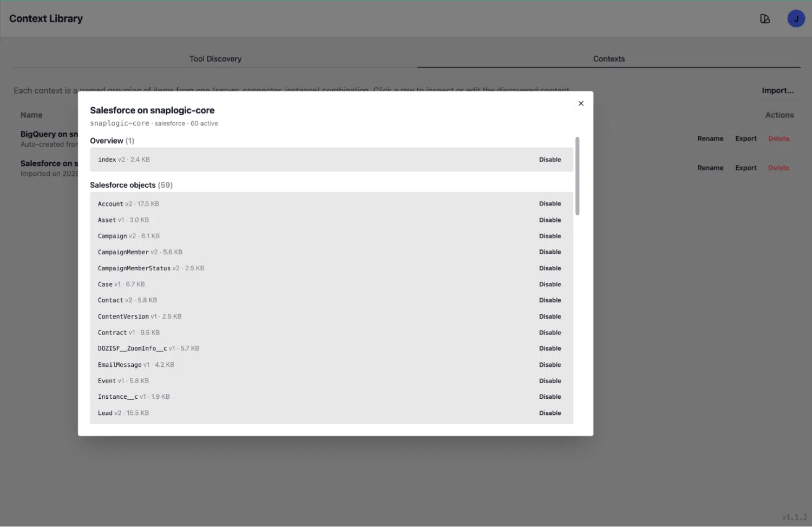812x527 pixels.
Task: Disable the CampaignMemberStatus object
Action: tap(550, 268)
